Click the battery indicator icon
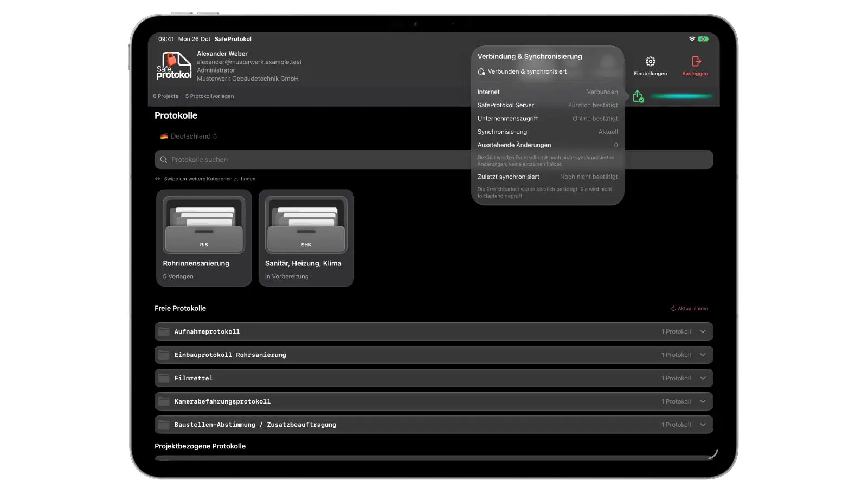The width and height of the screenshot is (868, 488). 703,39
